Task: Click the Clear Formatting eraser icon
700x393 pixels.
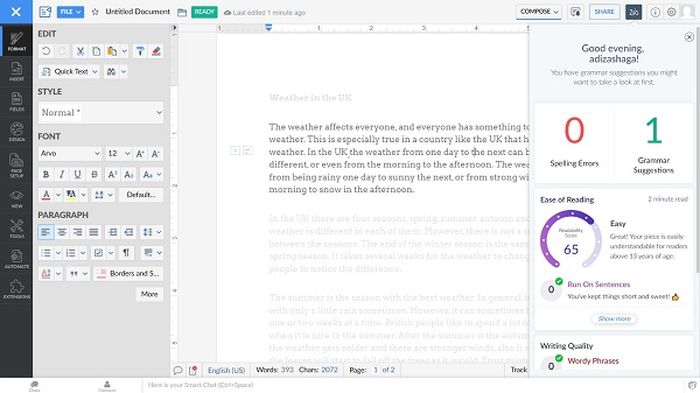Action: (x=156, y=51)
